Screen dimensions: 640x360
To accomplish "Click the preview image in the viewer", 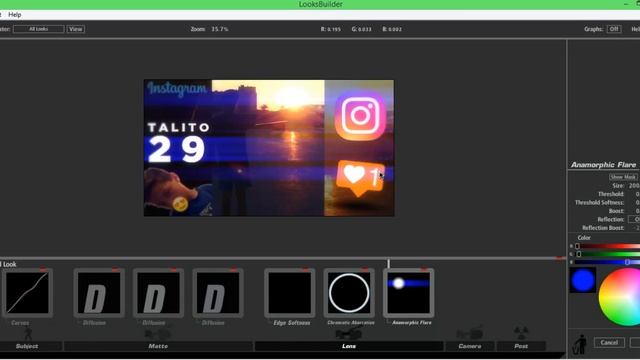I will coord(269,148).
